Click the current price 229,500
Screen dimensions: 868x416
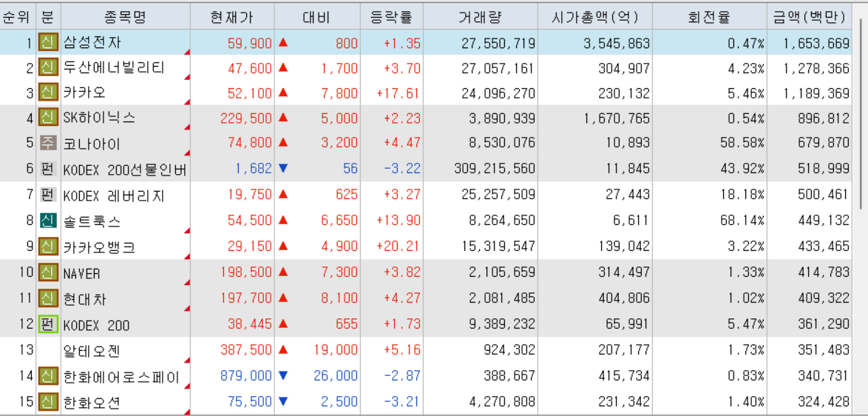245,118
